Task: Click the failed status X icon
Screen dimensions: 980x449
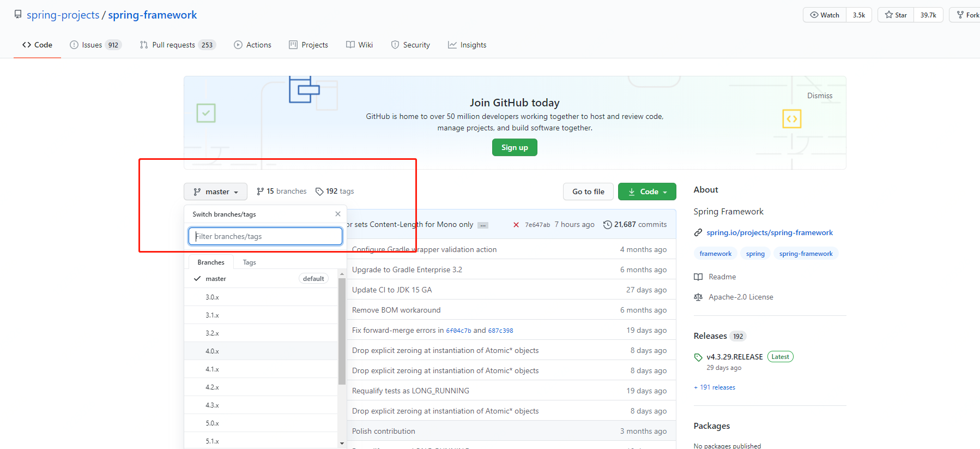Action: (x=516, y=225)
